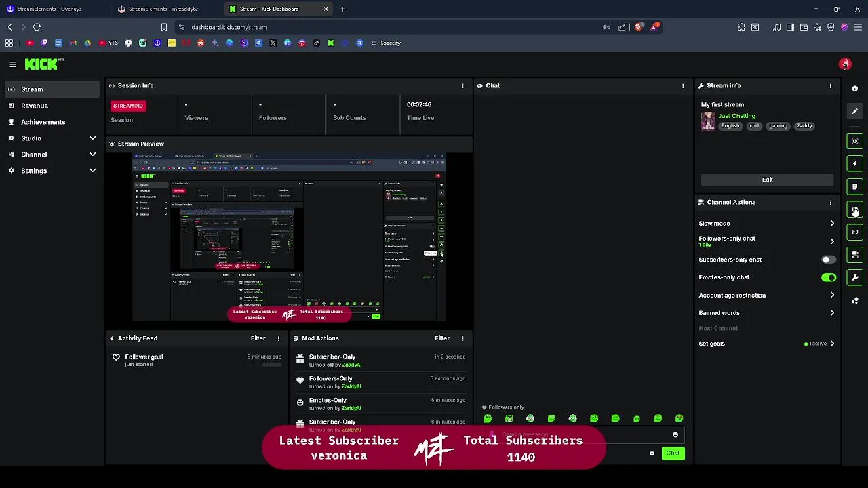The width and height of the screenshot is (868, 488).
Task: Open Set goals options
Action: coord(767,344)
